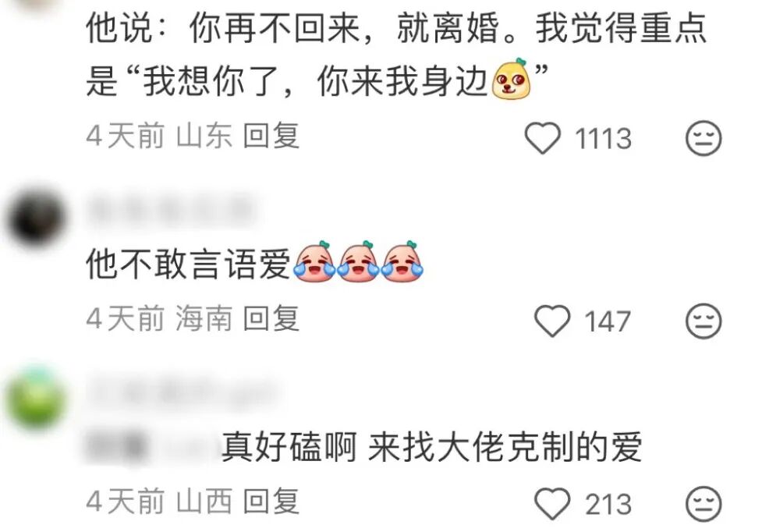The image size is (762, 532).
Task: Click the blurred username above 他不敢言语爱
Action: pyautogui.click(x=171, y=211)
